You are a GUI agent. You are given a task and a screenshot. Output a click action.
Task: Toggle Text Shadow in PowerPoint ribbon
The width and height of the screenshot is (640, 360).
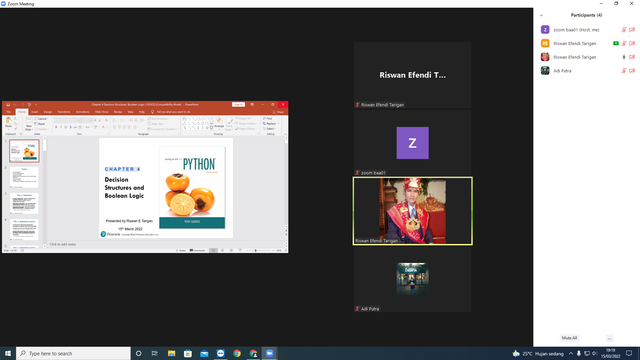[70, 127]
